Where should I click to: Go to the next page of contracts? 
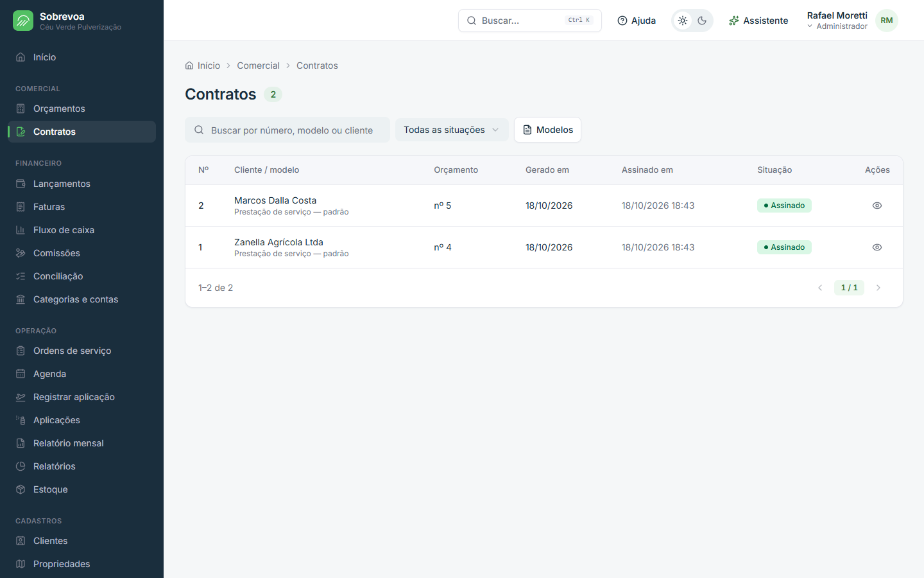click(x=878, y=288)
